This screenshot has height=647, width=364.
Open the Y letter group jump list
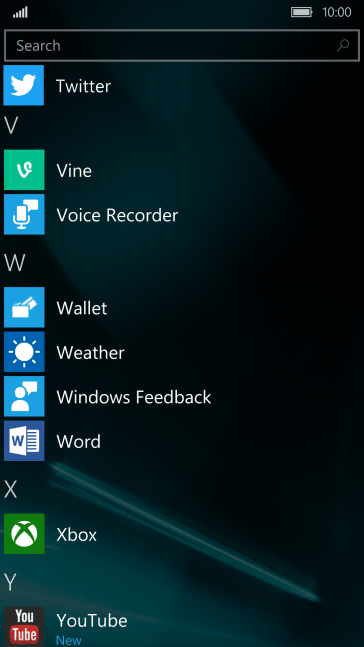click(10, 582)
